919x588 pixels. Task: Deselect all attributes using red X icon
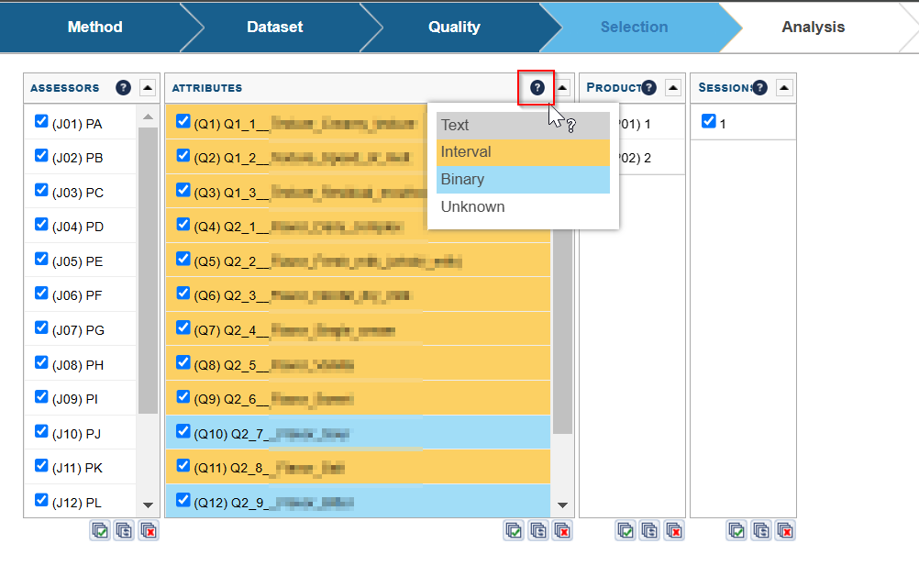563,530
